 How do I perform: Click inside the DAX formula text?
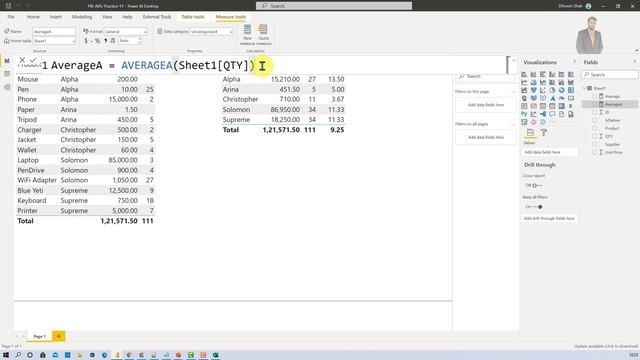pyautogui.click(x=153, y=65)
